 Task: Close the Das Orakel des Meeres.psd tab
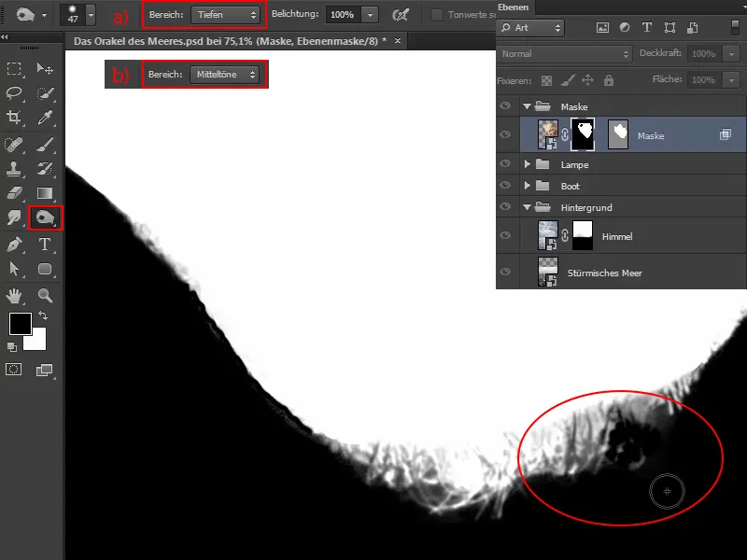[398, 41]
